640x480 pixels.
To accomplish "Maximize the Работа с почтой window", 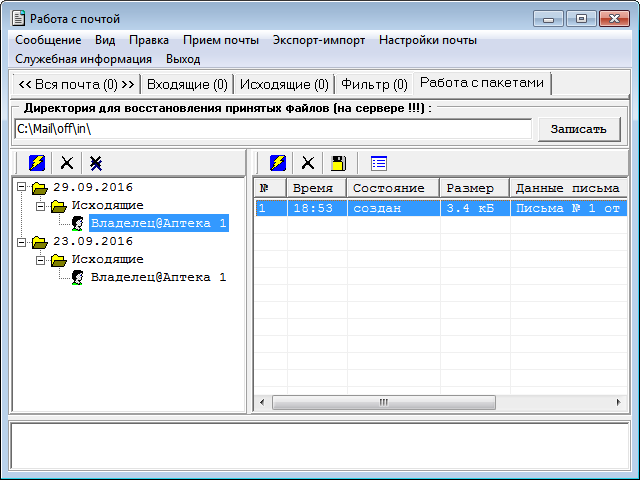I will pos(581,19).
